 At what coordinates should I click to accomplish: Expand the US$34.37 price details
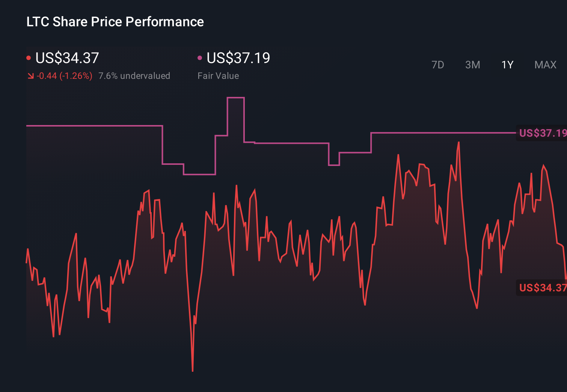pos(67,58)
